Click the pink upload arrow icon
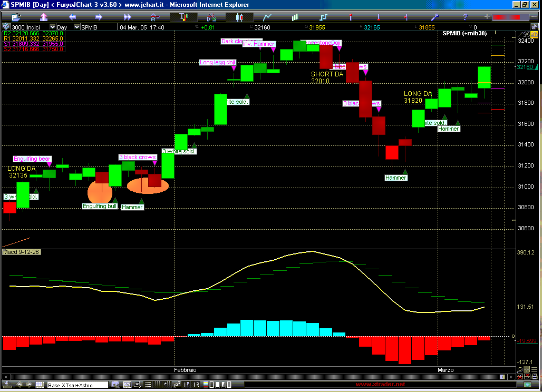This screenshot has width=542, height=392. [x=44, y=17]
